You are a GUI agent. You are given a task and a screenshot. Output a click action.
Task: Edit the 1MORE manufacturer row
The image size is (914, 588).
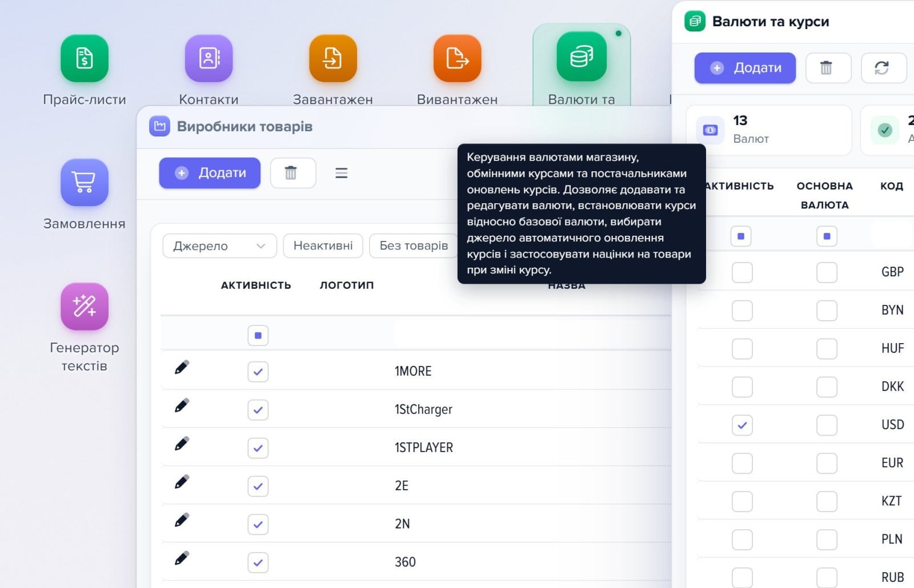coord(182,368)
